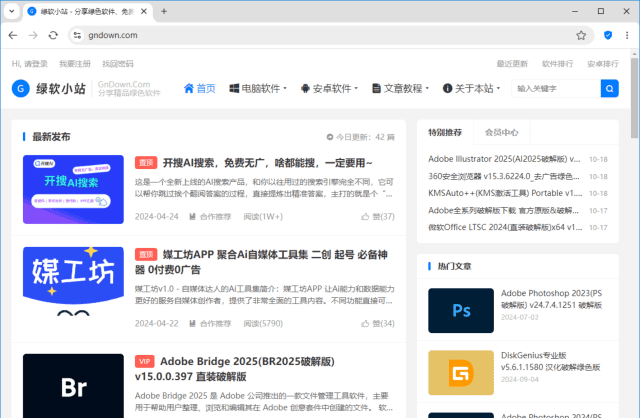The width and height of the screenshot is (640, 418).
Task: Expand the 文章教程 dropdown menu
Action: [x=400, y=89]
